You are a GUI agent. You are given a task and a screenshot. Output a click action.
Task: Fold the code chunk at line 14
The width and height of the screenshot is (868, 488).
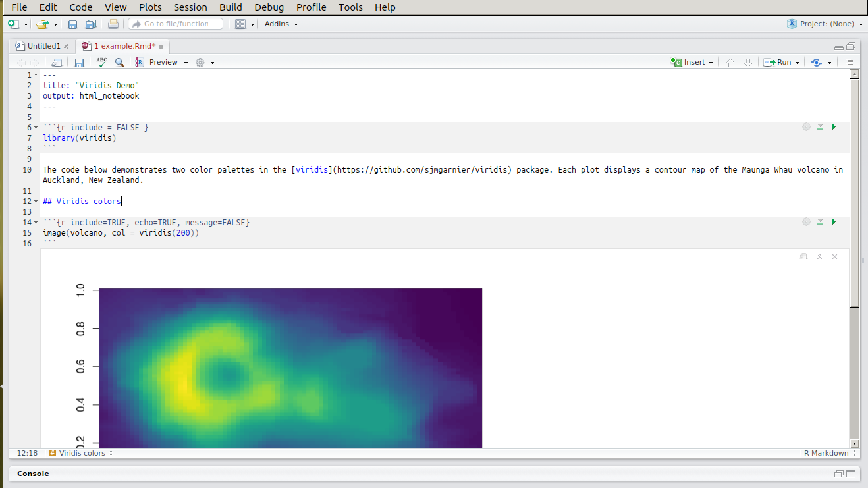pos(36,223)
